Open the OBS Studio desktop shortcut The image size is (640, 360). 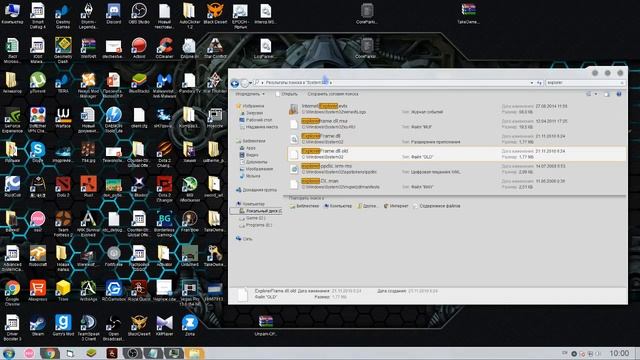pyautogui.click(x=139, y=14)
